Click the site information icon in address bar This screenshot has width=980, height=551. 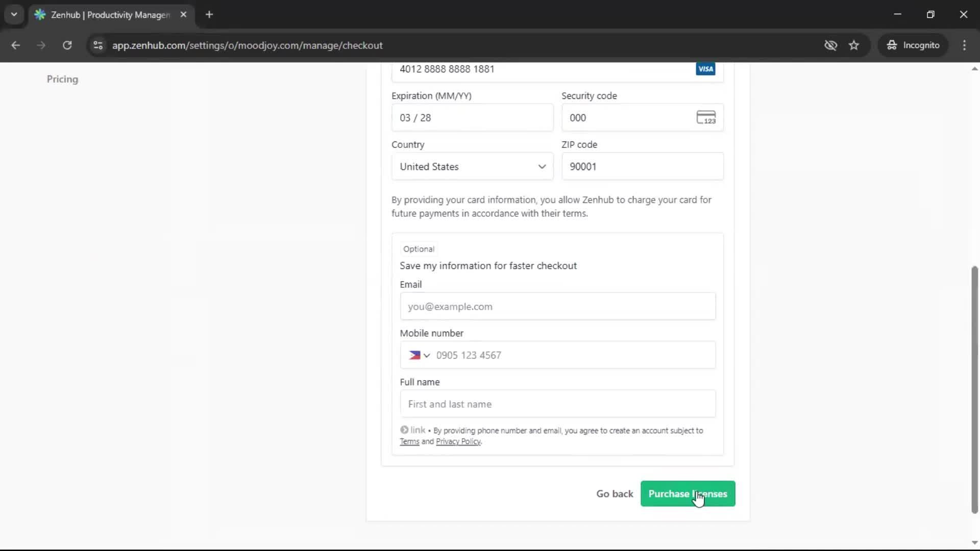pos(97,45)
